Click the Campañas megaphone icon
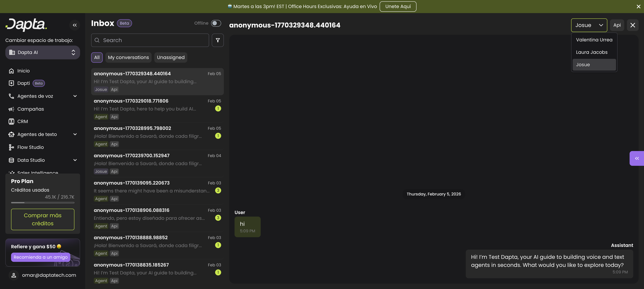The image size is (644, 289). 12,109
